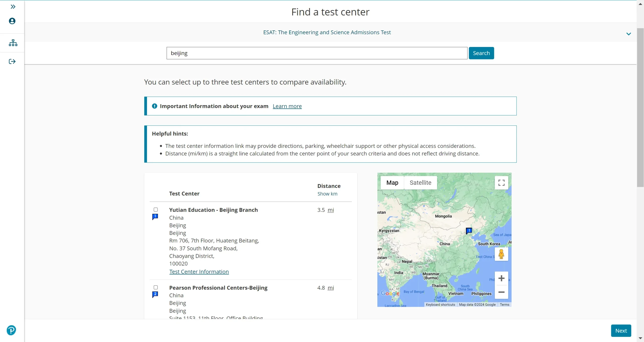The image size is (644, 342).
Task: Click the sitemap hierarchy icon in sidebar
Action: 13,43
